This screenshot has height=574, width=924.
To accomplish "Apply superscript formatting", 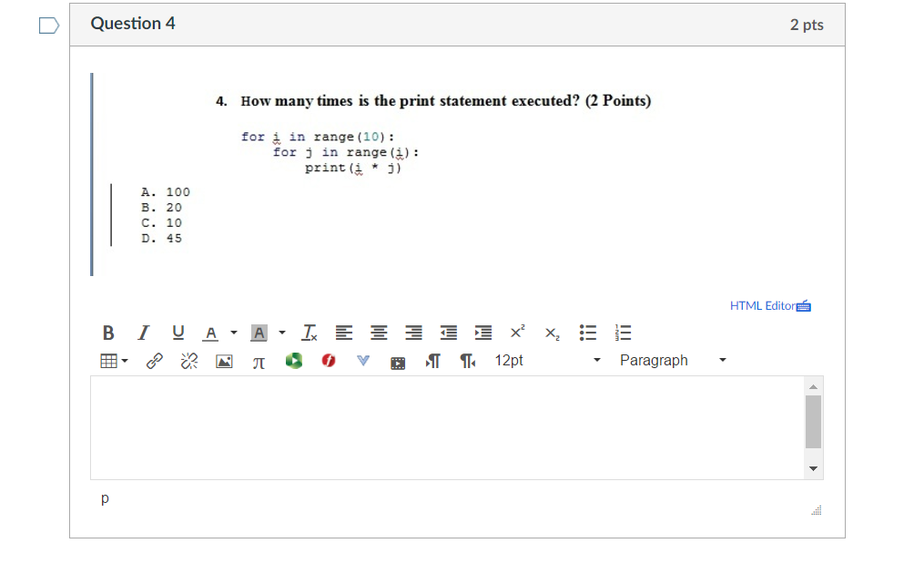I will coord(516,333).
